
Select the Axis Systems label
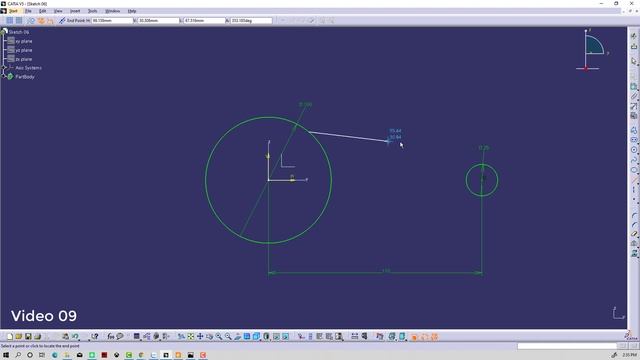pyautogui.click(x=29, y=68)
